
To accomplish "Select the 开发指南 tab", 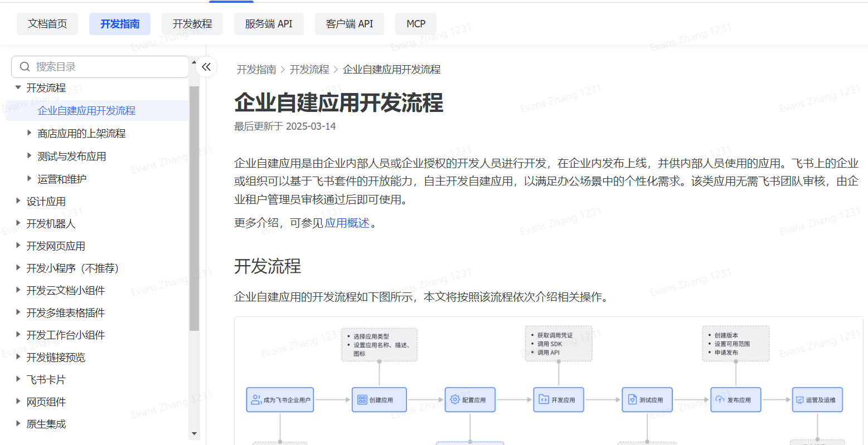I will [120, 24].
